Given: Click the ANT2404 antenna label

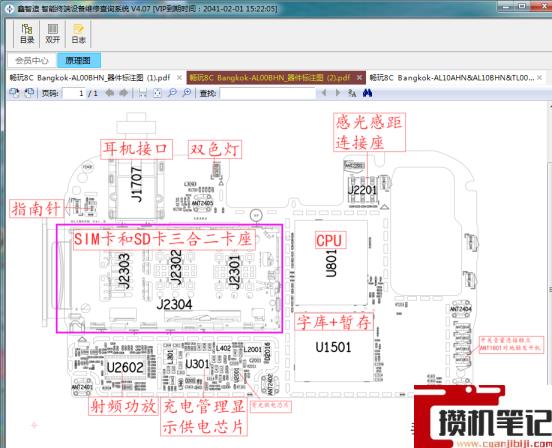Looking at the screenshot, I should [x=460, y=309].
